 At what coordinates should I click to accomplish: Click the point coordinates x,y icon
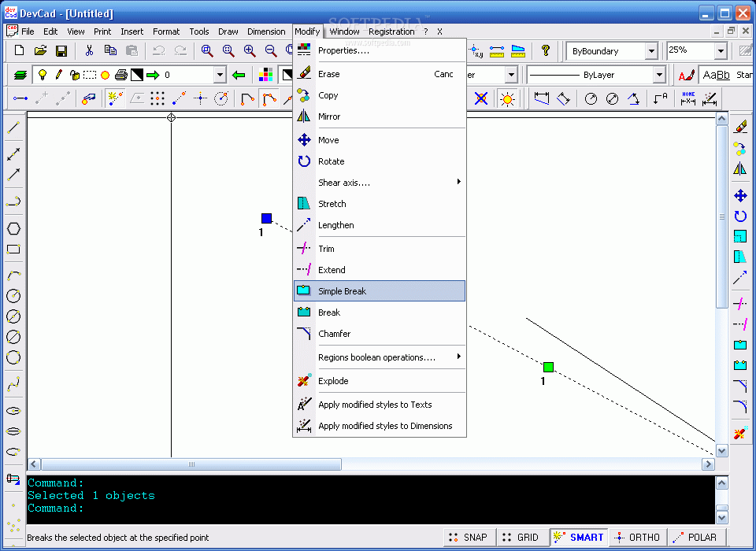tap(476, 50)
